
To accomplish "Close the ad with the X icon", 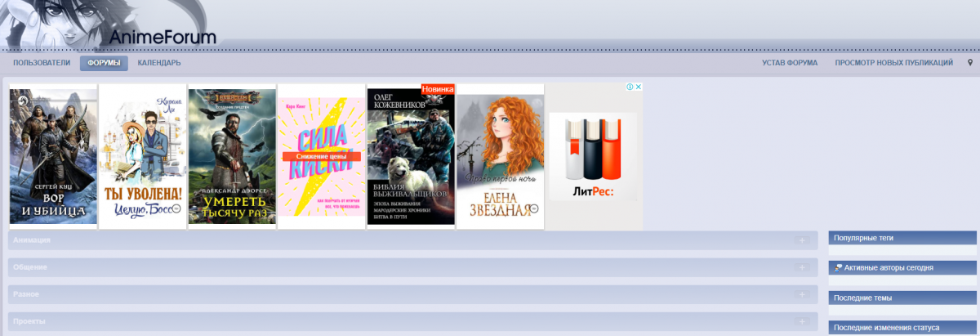I will click(639, 87).
